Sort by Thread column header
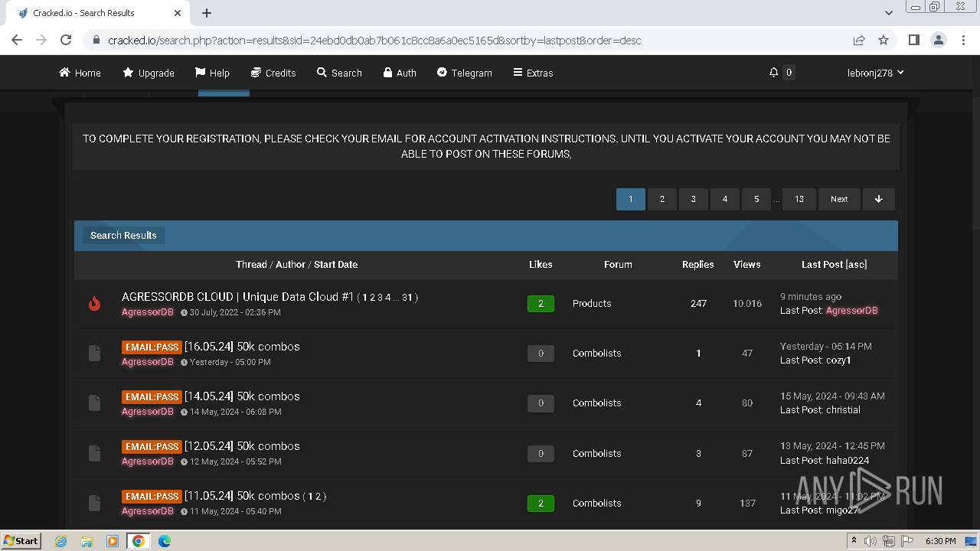 pyautogui.click(x=251, y=264)
